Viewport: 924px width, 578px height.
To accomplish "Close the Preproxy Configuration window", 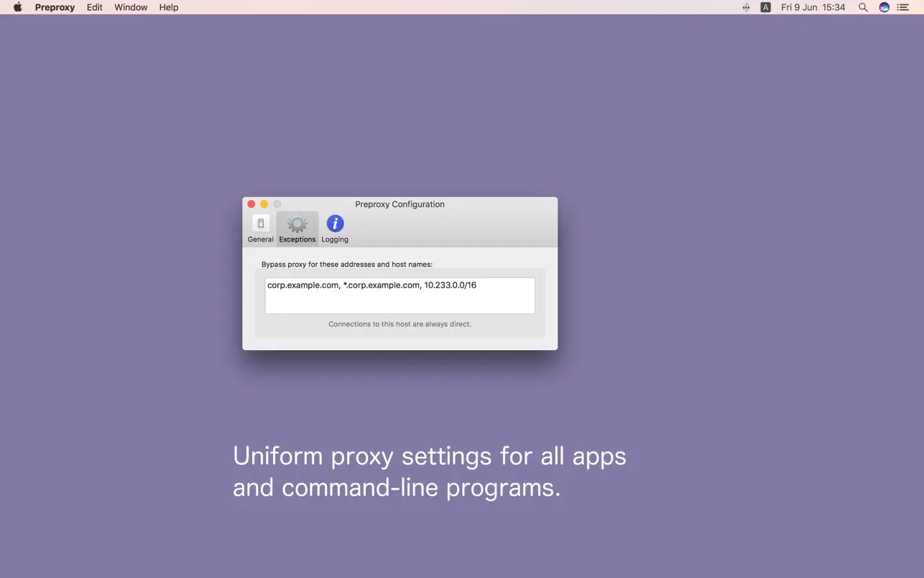I will [251, 203].
